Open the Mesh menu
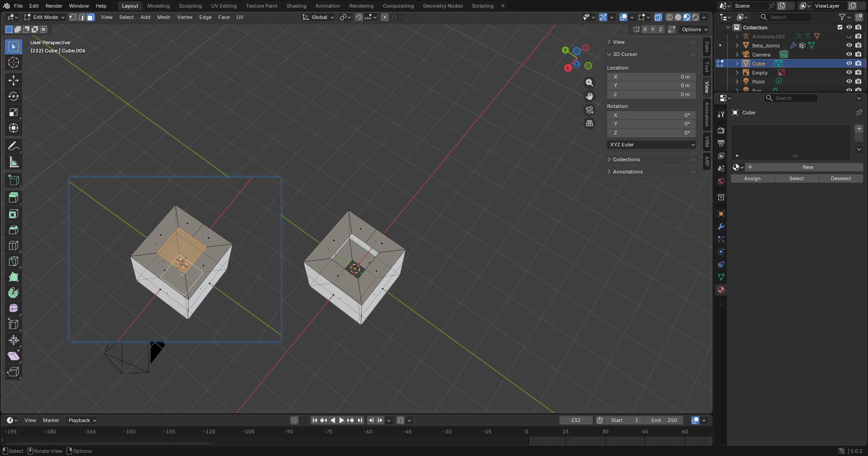The width and height of the screenshot is (868, 456). (x=164, y=17)
